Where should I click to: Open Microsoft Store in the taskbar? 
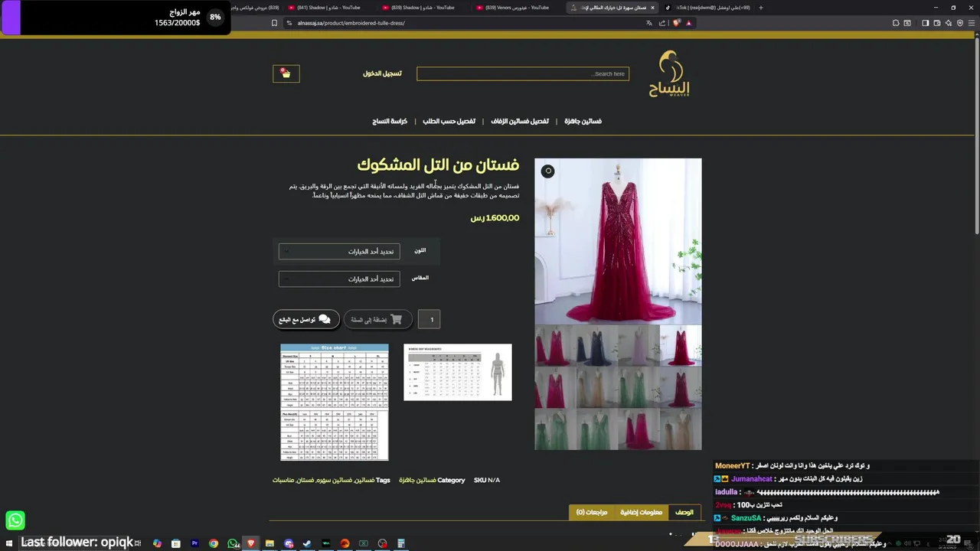click(x=176, y=543)
